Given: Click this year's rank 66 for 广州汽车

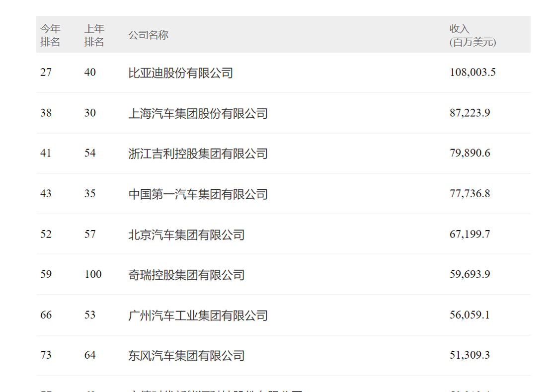Looking at the screenshot, I should [46, 315].
